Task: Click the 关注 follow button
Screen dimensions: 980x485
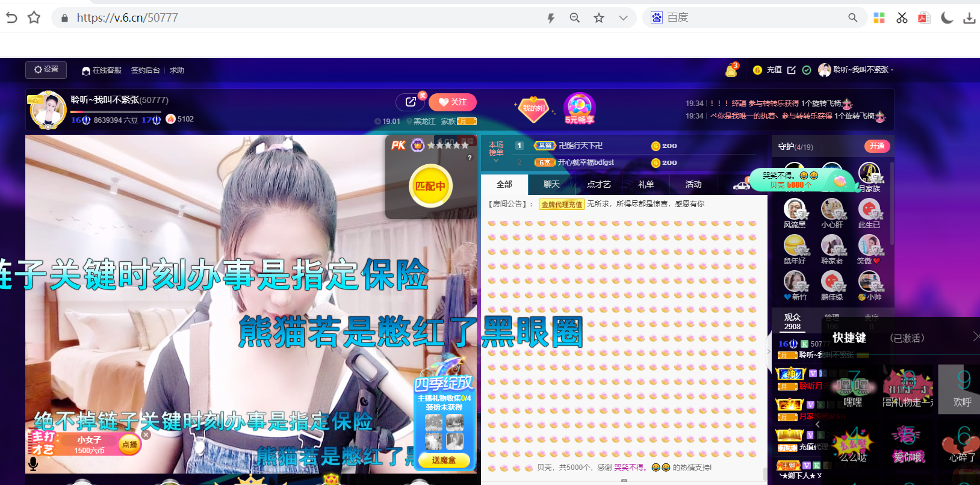Action: pyautogui.click(x=453, y=102)
